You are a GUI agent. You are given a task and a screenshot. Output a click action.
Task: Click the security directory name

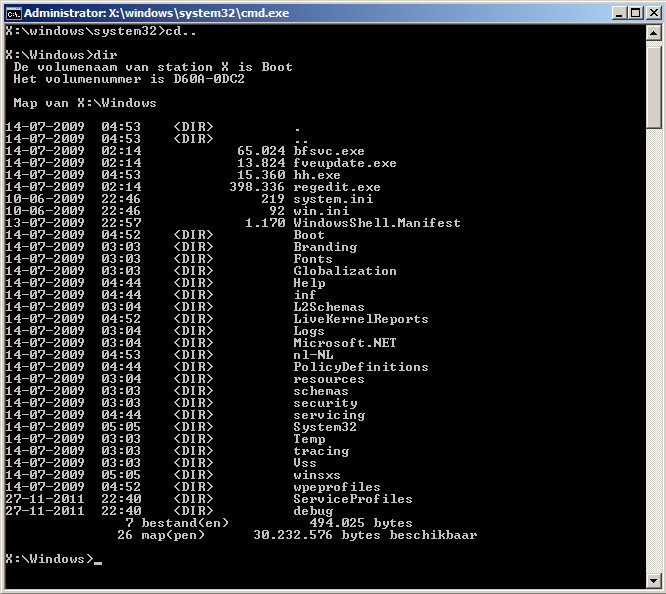click(x=325, y=403)
